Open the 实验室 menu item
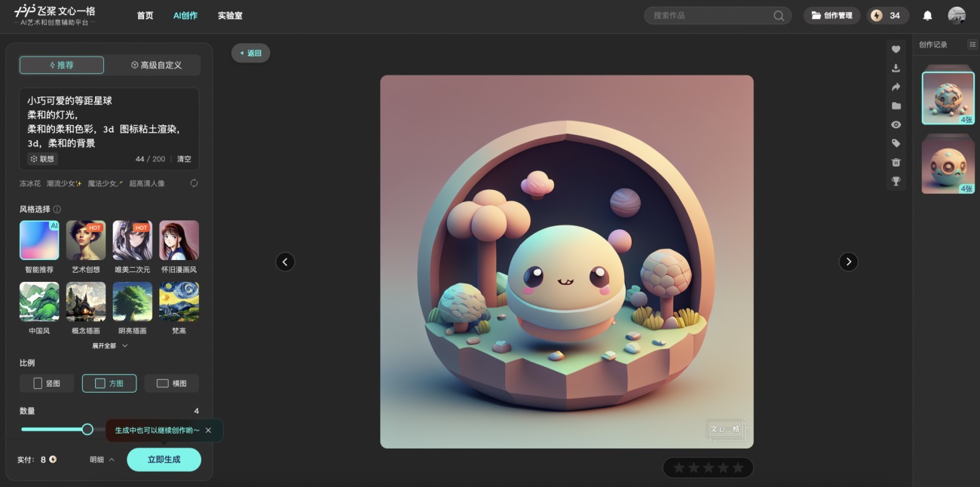 (230, 16)
